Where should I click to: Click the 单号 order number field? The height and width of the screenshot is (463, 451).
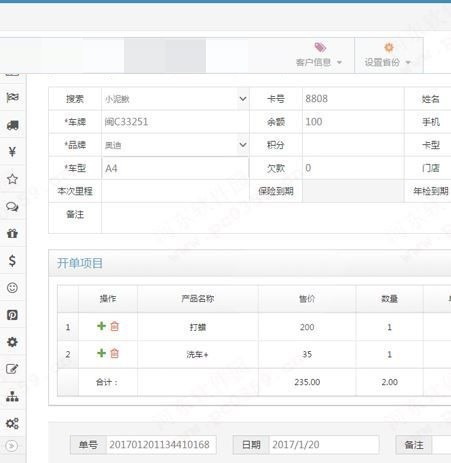[161, 445]
